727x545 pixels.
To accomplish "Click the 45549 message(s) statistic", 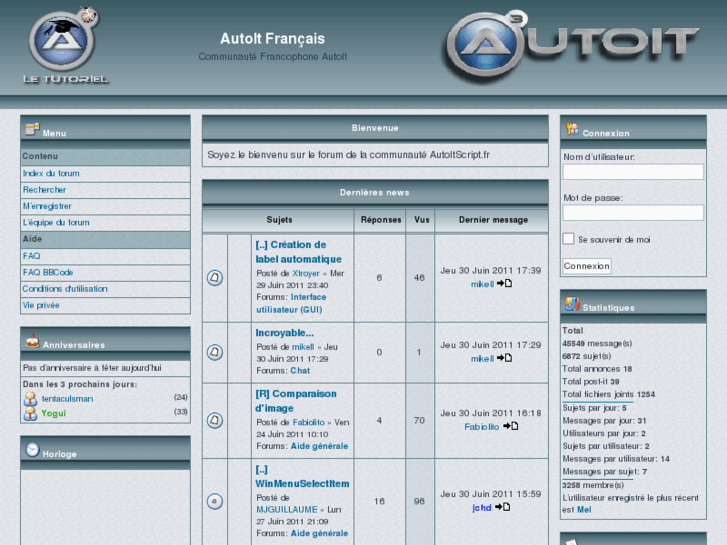I will click(597, 343).
